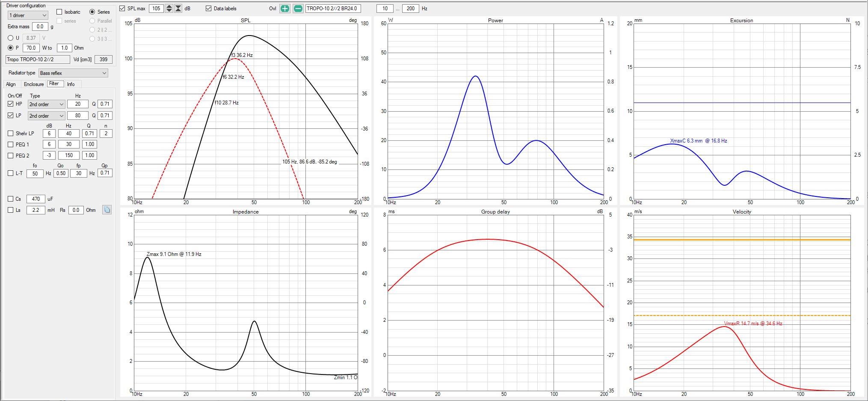Disable the HP filter checkbox
The image size is (868, 401).
pos(11,104)
